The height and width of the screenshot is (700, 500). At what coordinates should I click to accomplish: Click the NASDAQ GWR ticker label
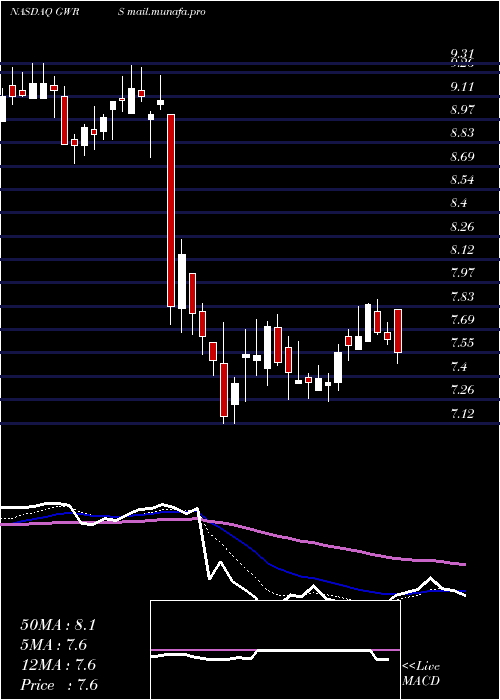click(44, 12)
